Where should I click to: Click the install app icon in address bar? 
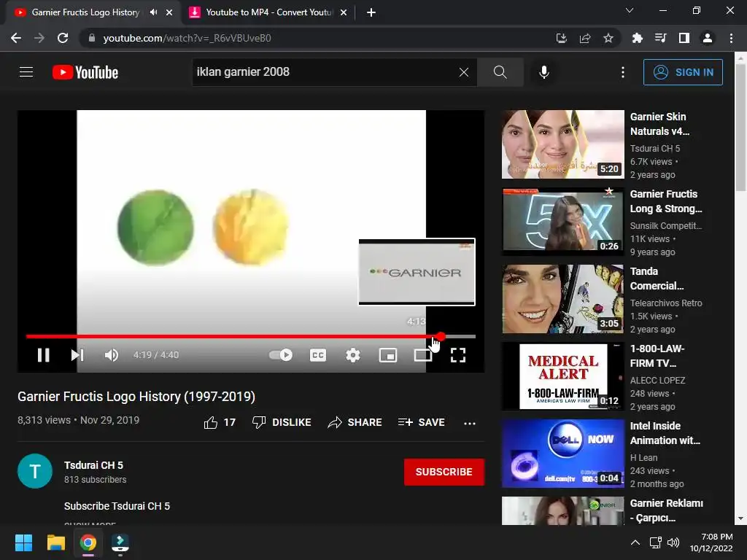coord(562,38)
